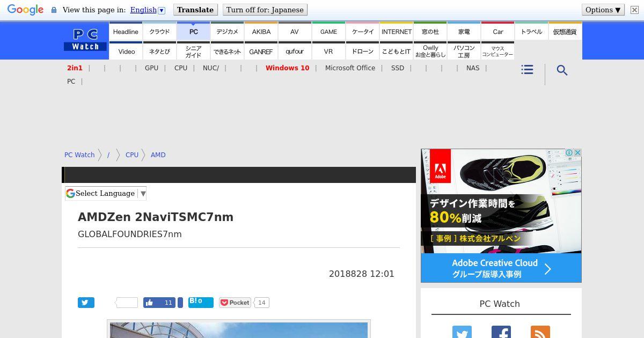Click the SSD topic link
Image resolution: width=644 pixels, height=338 pixels.
pyautogui.click(x=398, y=68)
